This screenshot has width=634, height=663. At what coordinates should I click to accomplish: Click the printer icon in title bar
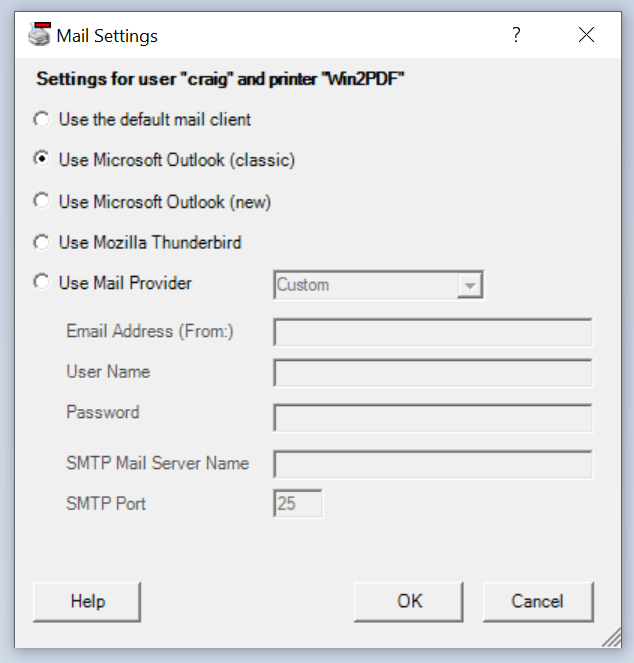(x=39, y=36)
